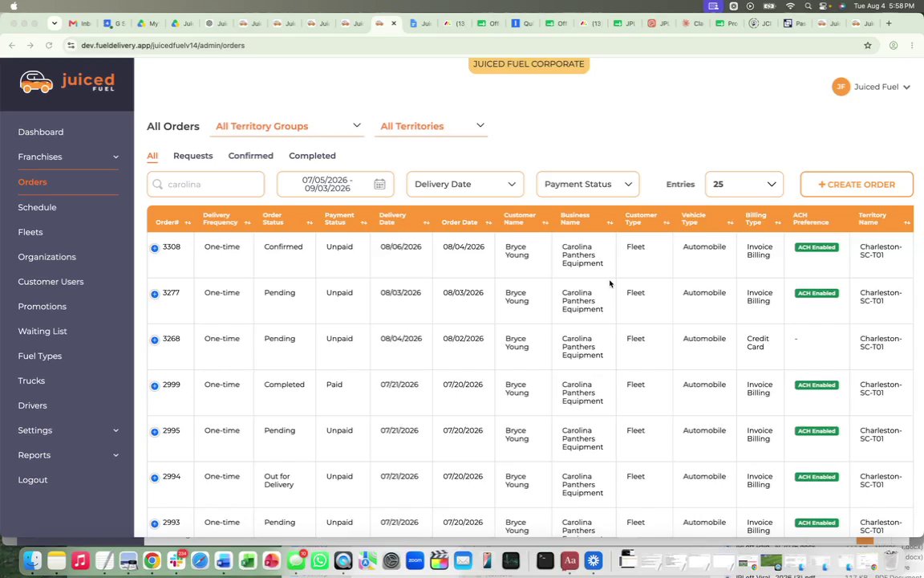Open Waiting List in the sidebar
This screenshot has height=578, width=924.
pyautogui.click(x=43, y=332)
